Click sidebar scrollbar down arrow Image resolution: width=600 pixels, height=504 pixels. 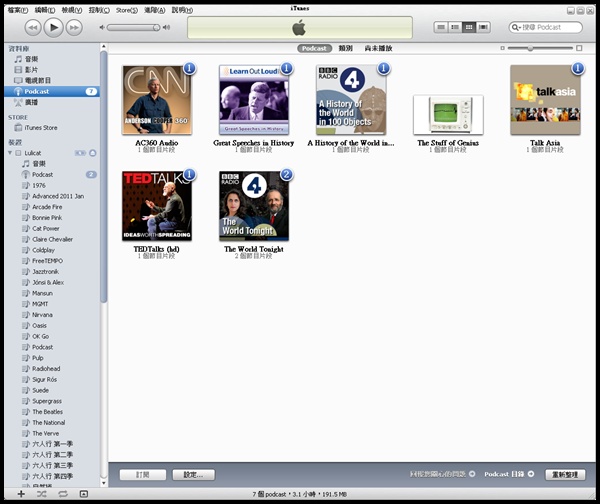[103, 483]
